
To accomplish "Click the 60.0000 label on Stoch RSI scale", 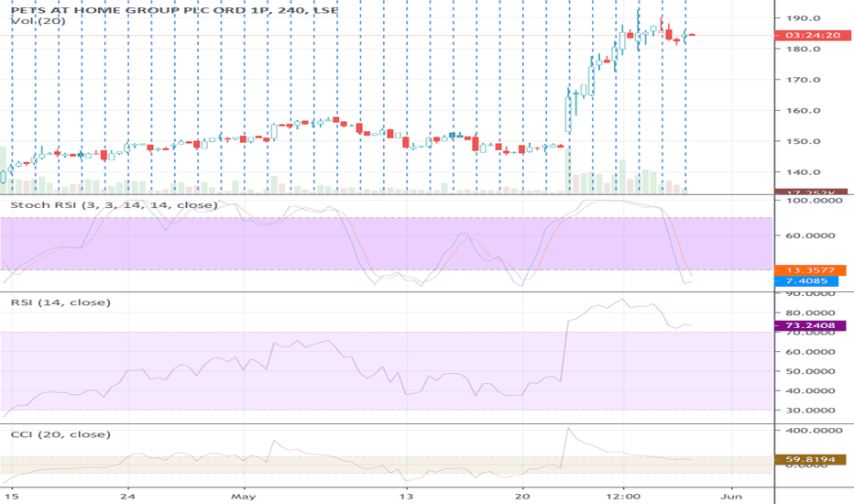I will (810, 236).
